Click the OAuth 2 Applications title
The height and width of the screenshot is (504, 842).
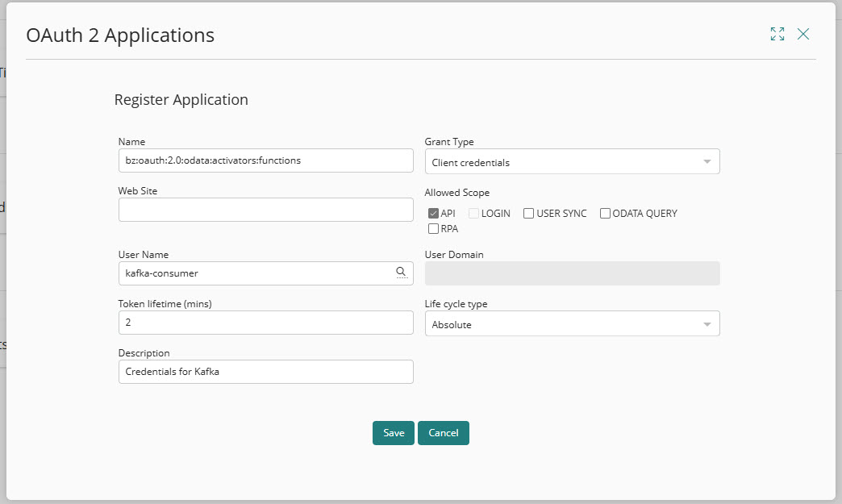point(120,35)
